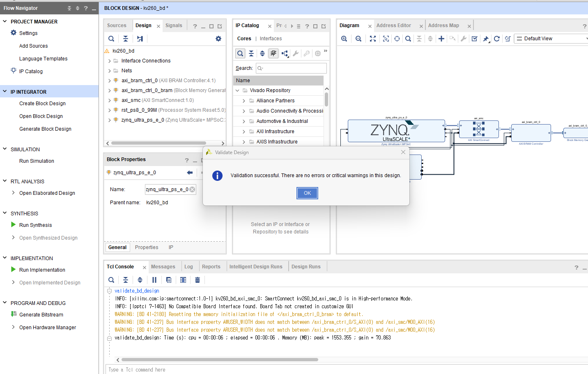The image size is (588, 374).
Task: Collapse all in the Design panel
Action: pos(126,39)
